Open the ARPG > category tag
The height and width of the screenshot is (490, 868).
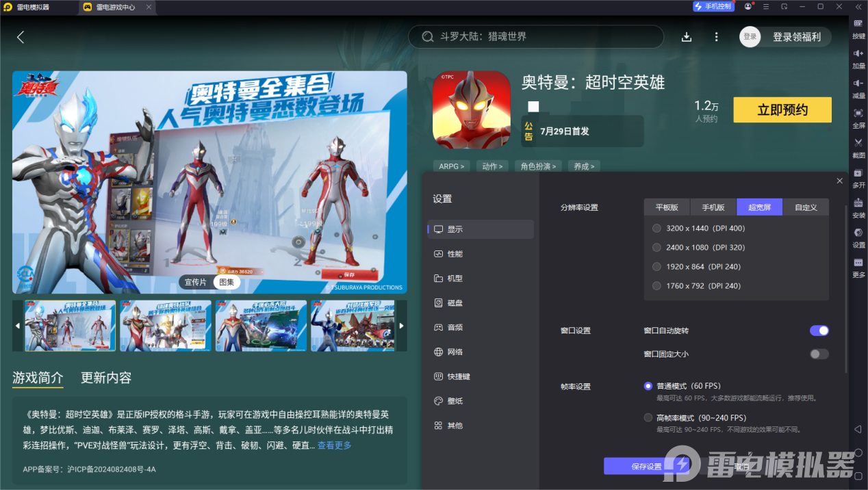pos(452,166)
